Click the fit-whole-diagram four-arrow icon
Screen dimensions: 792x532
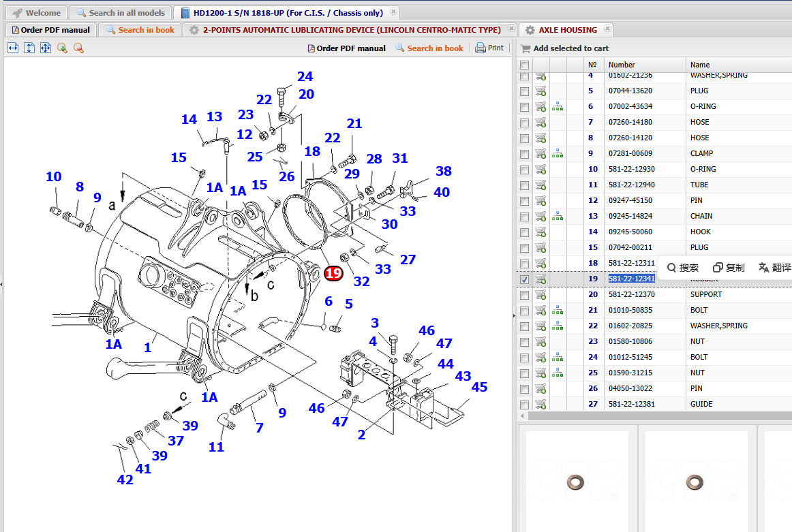(46, 48)
